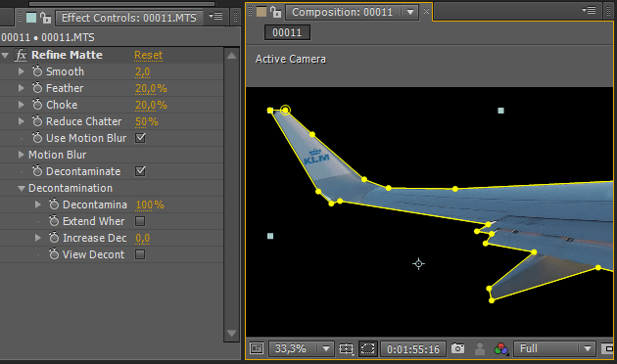Click the Choke property stopwatch icon

37,105
